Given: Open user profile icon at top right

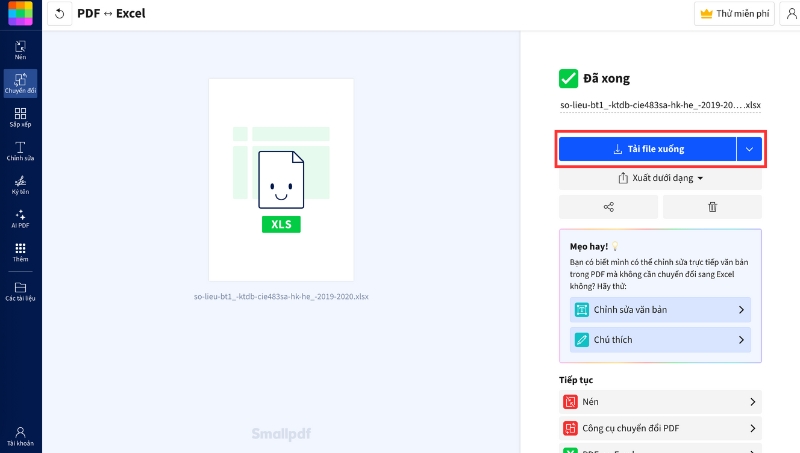Looking at the screenshot, I should 791,13.
